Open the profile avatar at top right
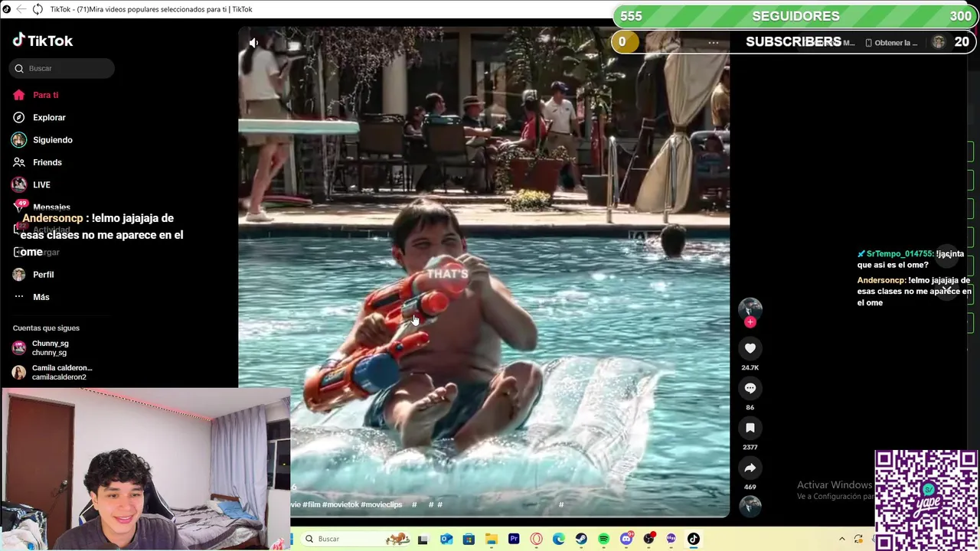Screen dimensions: 980x551 click(x=939, y=42)
